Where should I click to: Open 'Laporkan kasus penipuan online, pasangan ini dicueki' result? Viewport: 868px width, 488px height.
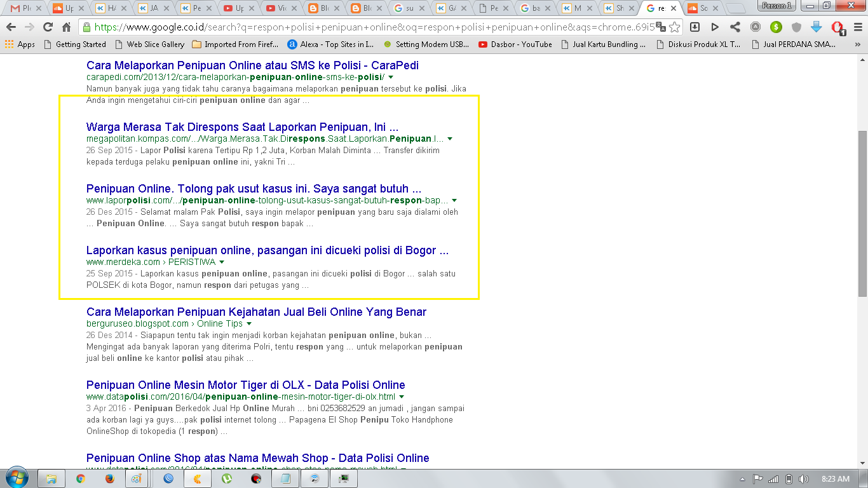coord(268,250)
